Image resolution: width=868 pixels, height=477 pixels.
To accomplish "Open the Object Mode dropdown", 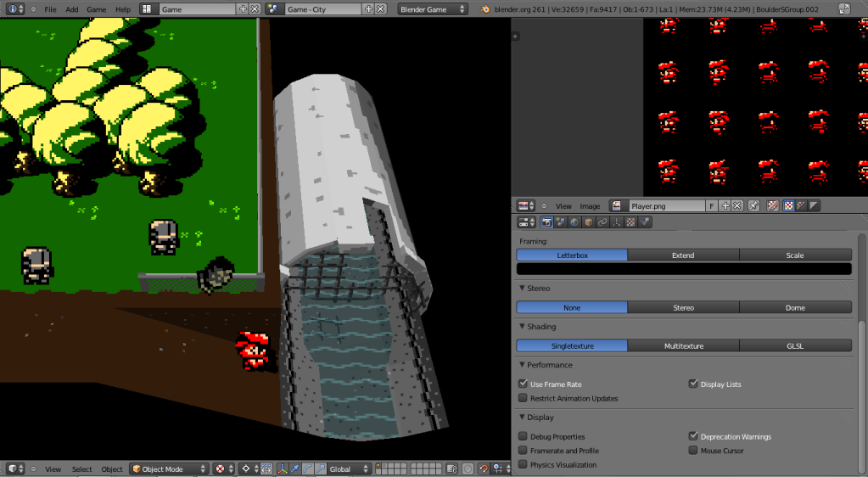I will 169,469.
